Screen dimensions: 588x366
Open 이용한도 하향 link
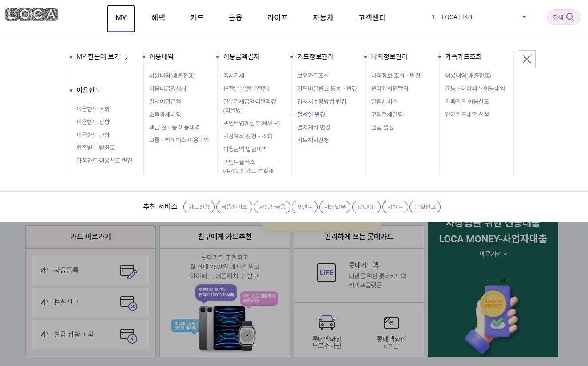tap(93, 135)
